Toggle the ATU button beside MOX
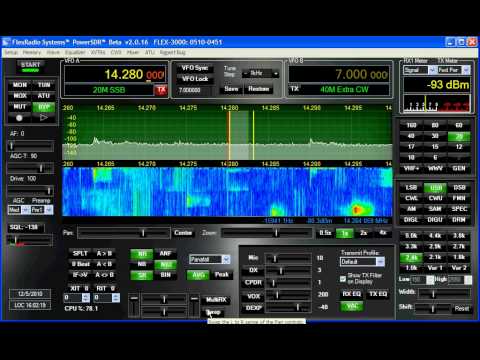The image size is (480, 360). pos(44,96)
